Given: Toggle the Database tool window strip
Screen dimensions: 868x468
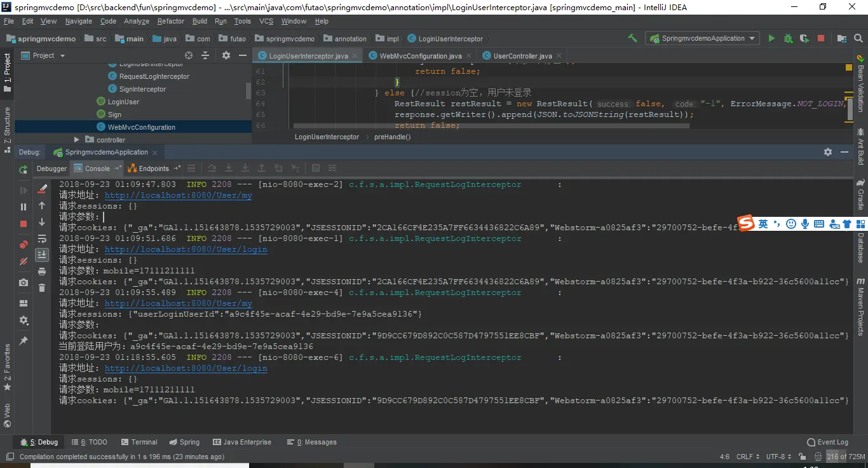Looking at the screenshot, I should pyautogui.click(x=860, y=242).
